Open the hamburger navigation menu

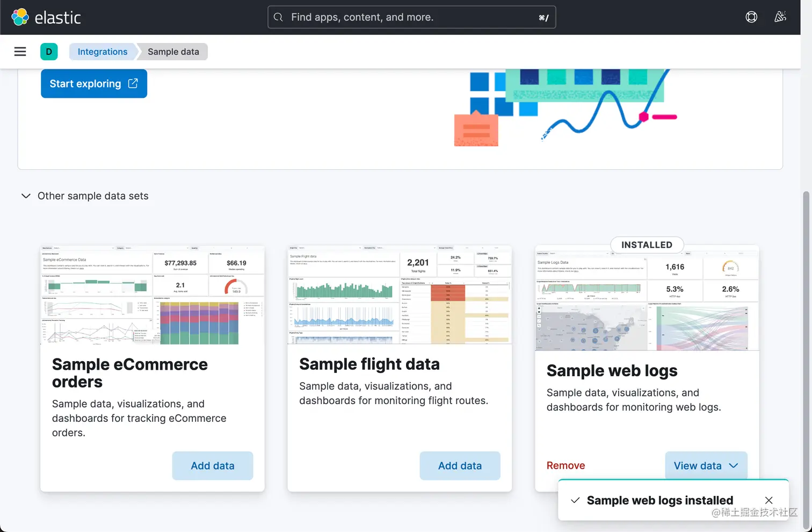pyautogui.click(x=20, y=52)
